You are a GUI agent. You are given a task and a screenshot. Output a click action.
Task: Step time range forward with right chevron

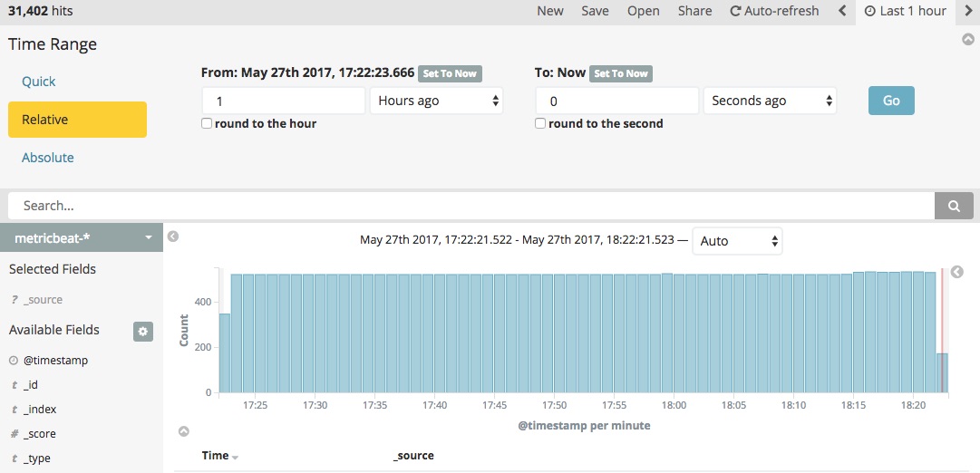pos(969,11)
